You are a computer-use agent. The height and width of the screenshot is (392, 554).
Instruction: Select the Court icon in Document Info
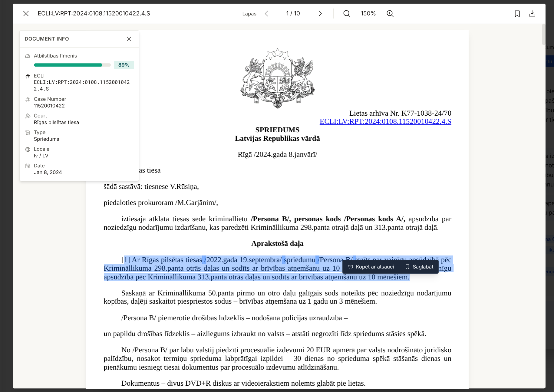pos(28,116)
